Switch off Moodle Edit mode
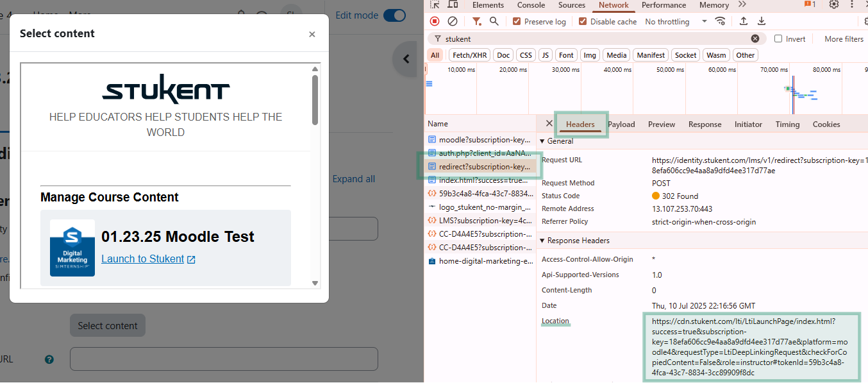Image resolution: width=868 pixels, height=383 pixels. [394, 15]
